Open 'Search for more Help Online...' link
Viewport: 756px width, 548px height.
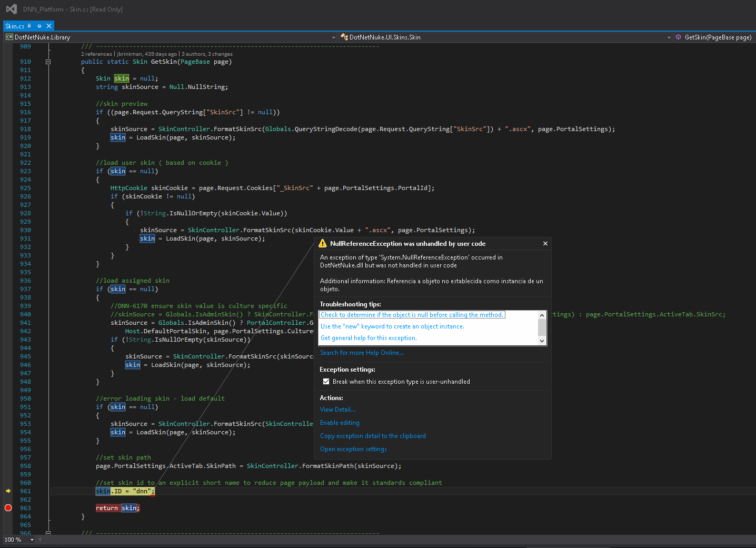(362, 353)
